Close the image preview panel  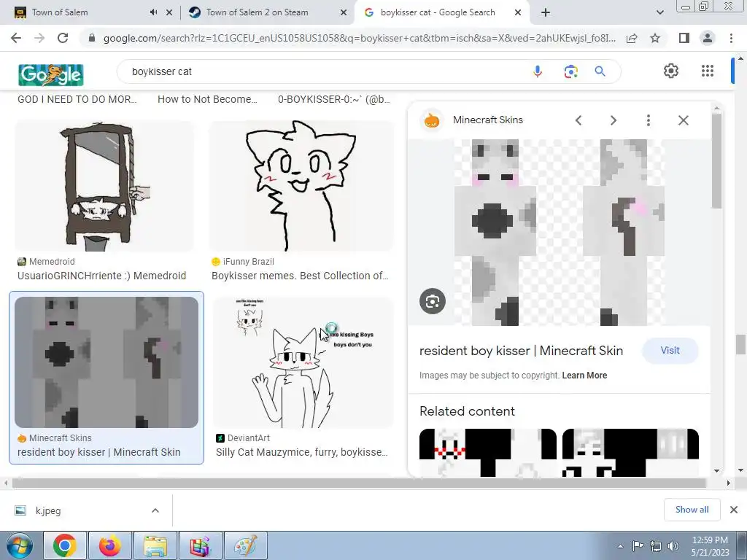point(683,120)
